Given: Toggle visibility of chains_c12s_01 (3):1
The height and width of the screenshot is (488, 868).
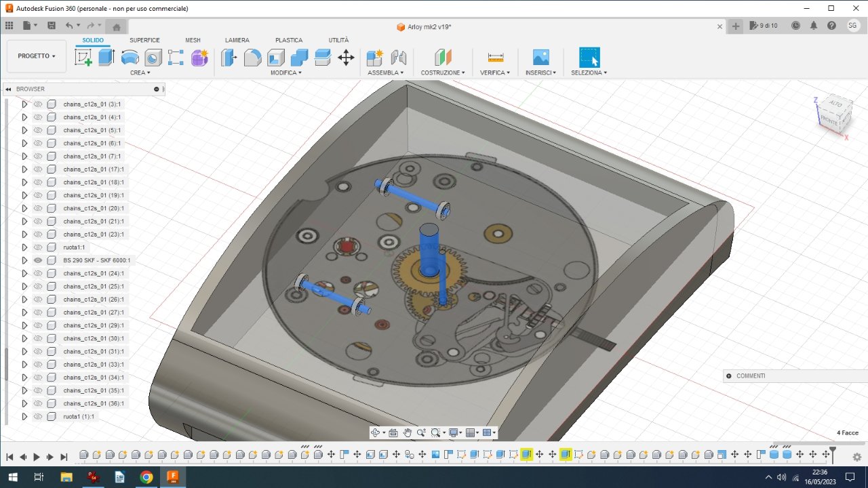Looking at the screenshot, I should [x=38, y=104].
